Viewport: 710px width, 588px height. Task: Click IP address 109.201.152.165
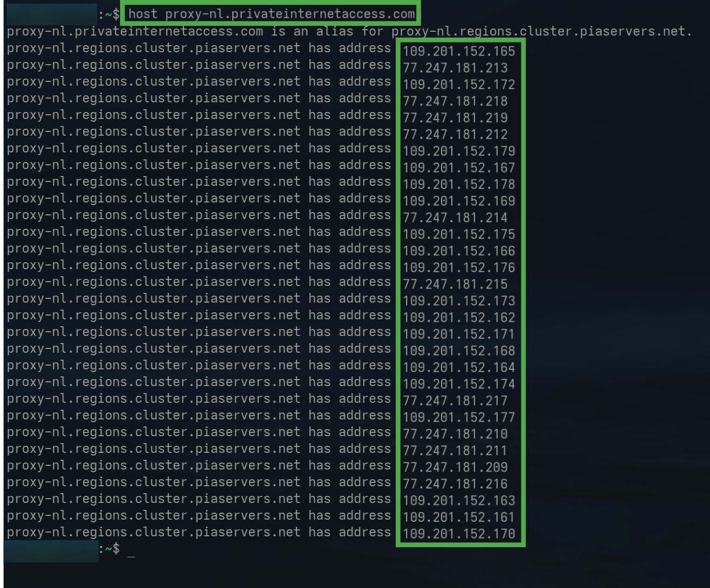(459, 51)
